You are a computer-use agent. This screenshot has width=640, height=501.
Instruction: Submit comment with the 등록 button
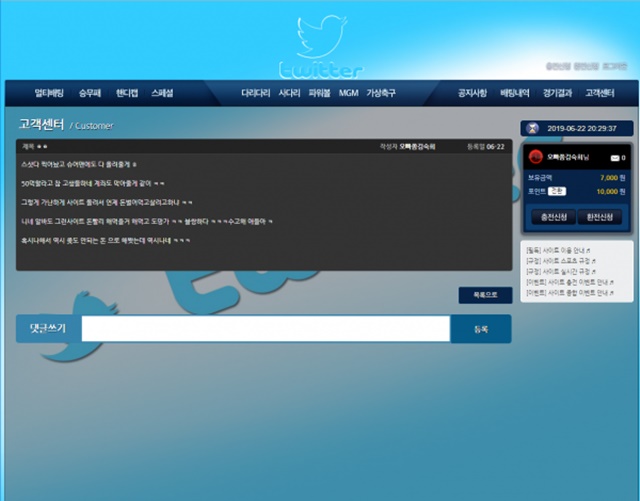481,329
